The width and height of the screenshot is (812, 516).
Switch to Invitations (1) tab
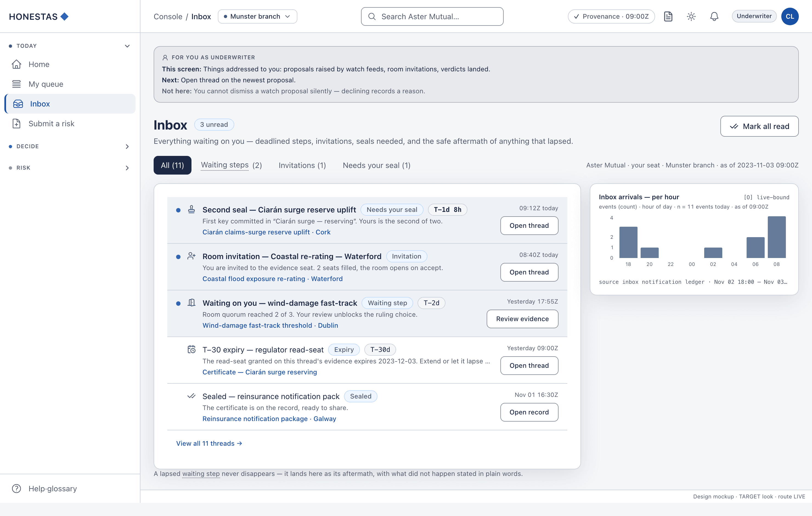coord(302,165)
